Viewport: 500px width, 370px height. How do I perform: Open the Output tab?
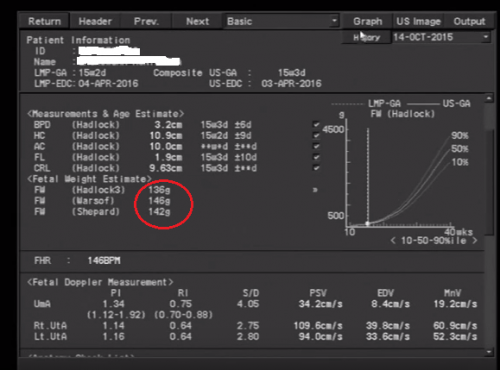click(469, 21)
